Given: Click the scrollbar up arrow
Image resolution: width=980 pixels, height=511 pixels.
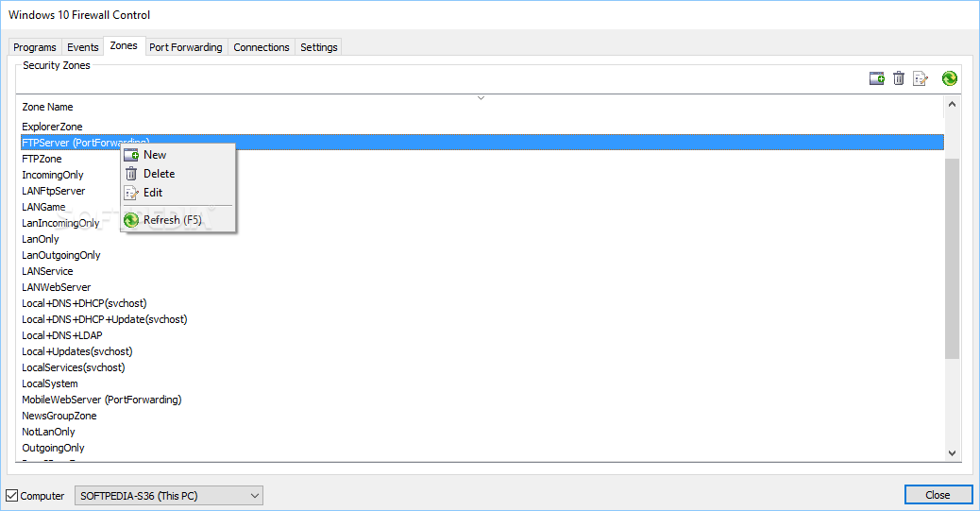Looking at the screenshot, I should click(952, 105).
